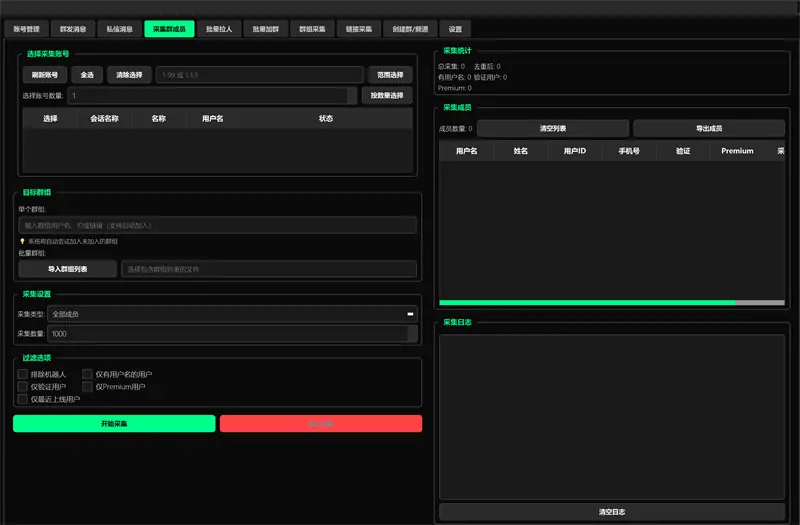Toggle the 仅验证用户 checkbox
This screenshot has height=525, width=800.
(23, 386)
